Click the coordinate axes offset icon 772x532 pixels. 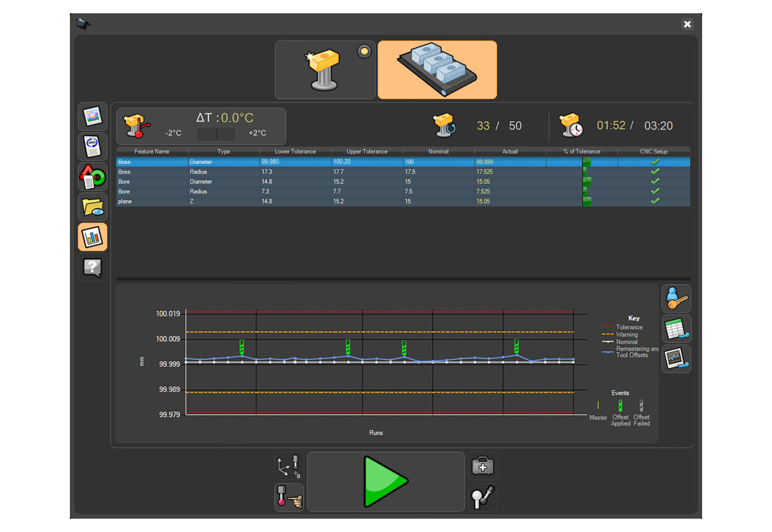point(289,466)
